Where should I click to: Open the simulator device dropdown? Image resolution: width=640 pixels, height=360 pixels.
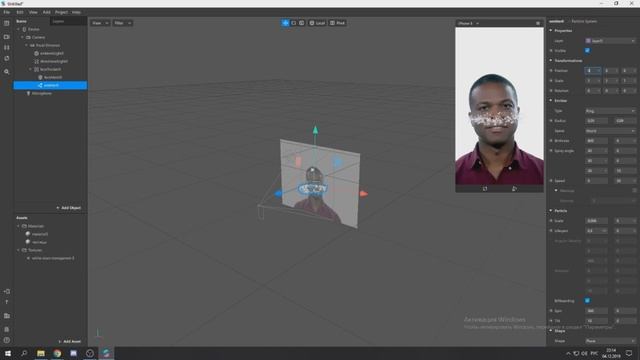coord(469,23)
